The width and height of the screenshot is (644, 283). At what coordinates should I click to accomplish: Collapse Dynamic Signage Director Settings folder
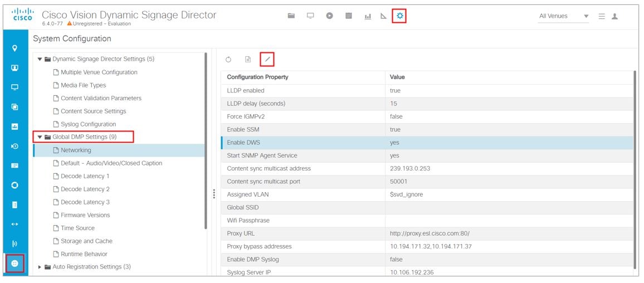click(x=40, y=59)
